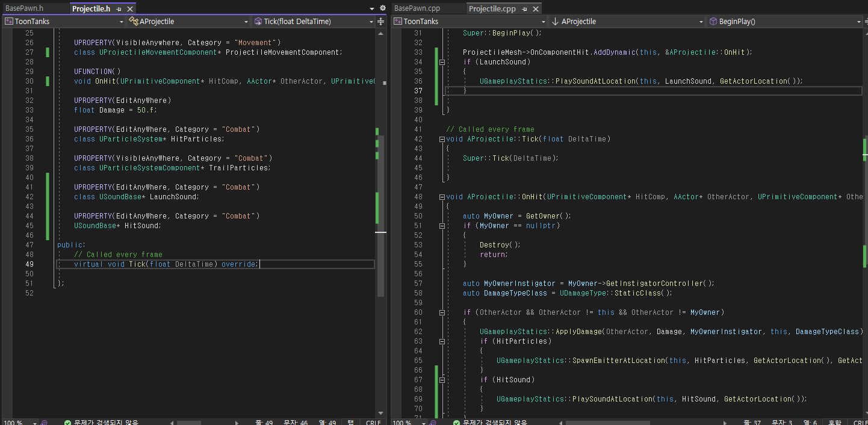Open the left pane tab list dropdown arrow
Viewport: 868px width, 425px height.
[371, 9]
